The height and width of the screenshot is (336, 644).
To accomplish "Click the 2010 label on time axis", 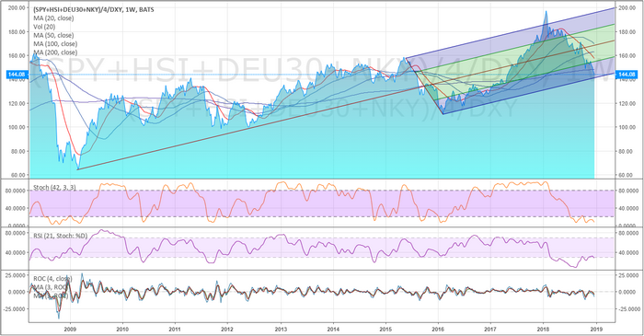I will (x=122, y=329).
